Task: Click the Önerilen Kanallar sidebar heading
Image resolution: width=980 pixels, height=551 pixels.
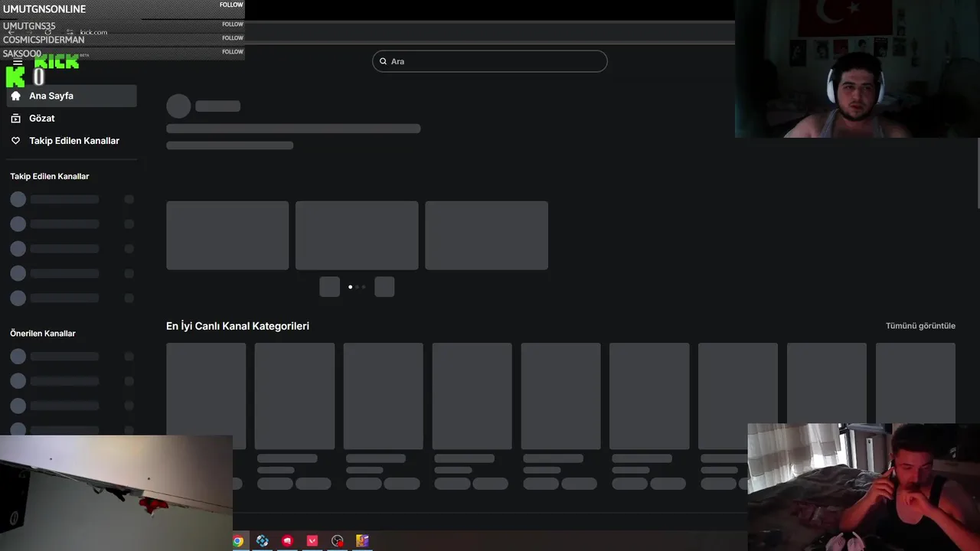Action: click(43, 334)
